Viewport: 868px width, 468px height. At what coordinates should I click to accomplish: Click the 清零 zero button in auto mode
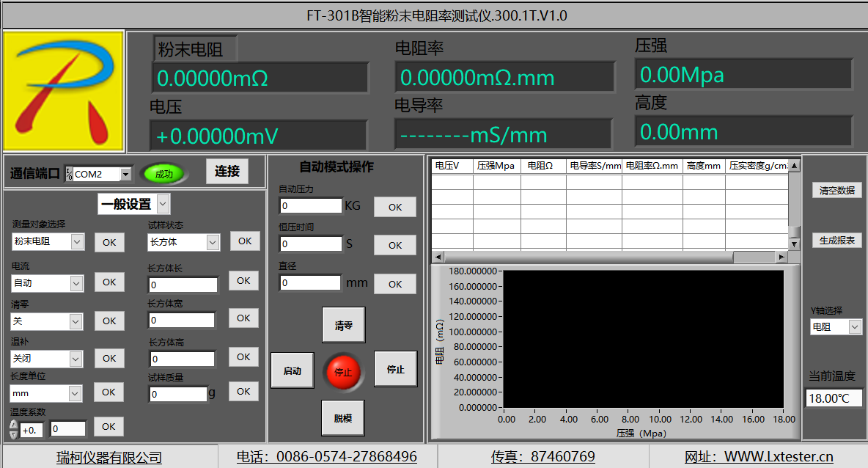pos(343,325)
